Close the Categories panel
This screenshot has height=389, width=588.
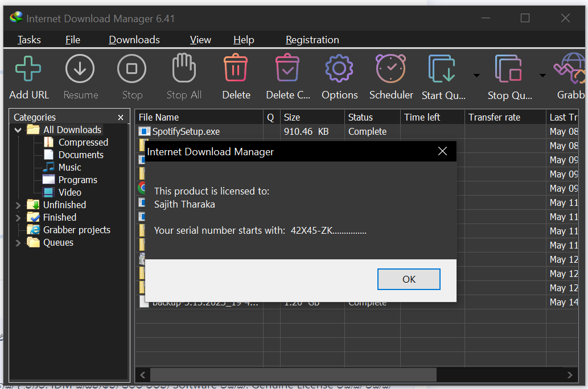click(x=121, y=118)
